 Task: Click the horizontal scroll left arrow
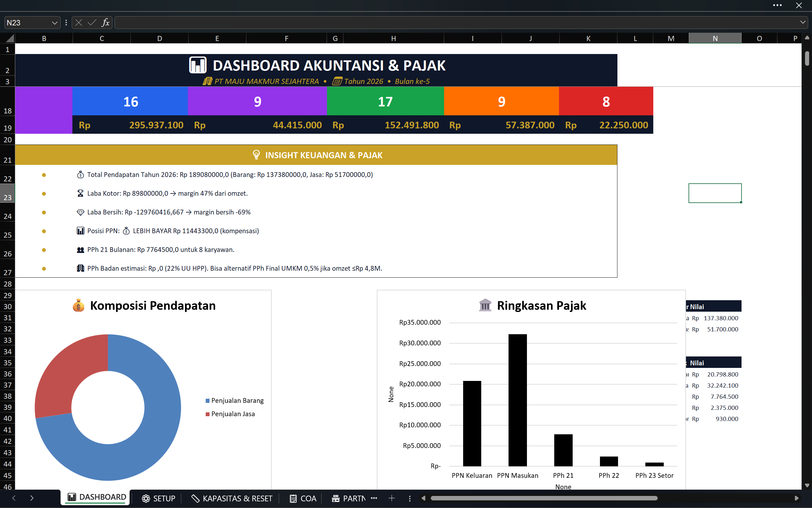[423, 498]
